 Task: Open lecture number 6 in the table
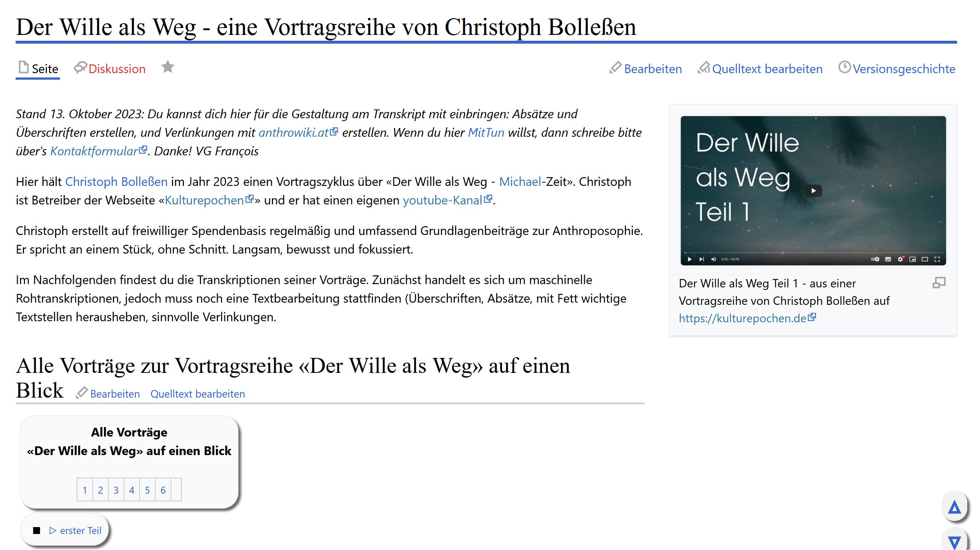[163, 490]
